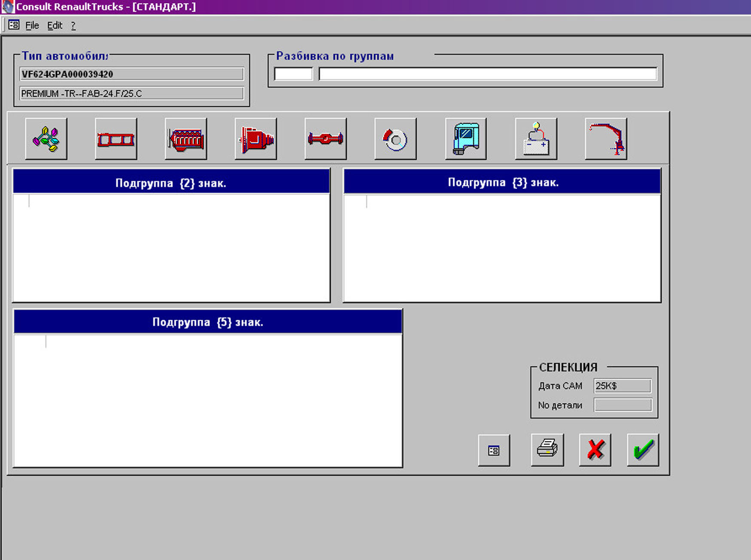Confirm with the green checkmark button

[x=643, y=450]
